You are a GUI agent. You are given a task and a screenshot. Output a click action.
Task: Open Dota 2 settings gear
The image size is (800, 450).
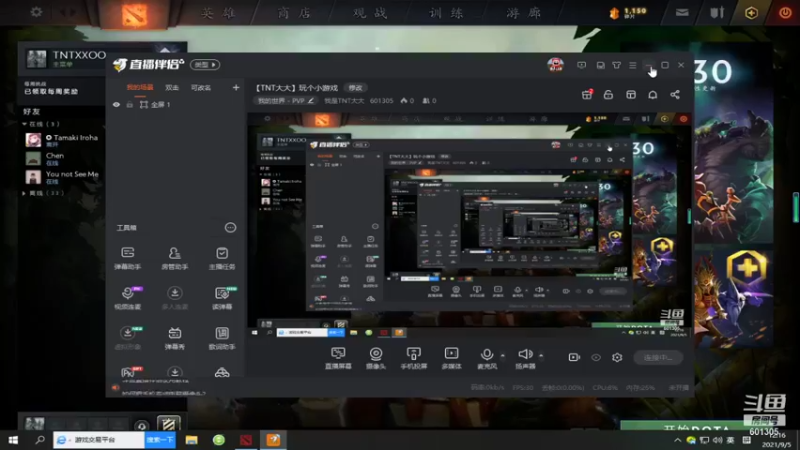[36, 11]
